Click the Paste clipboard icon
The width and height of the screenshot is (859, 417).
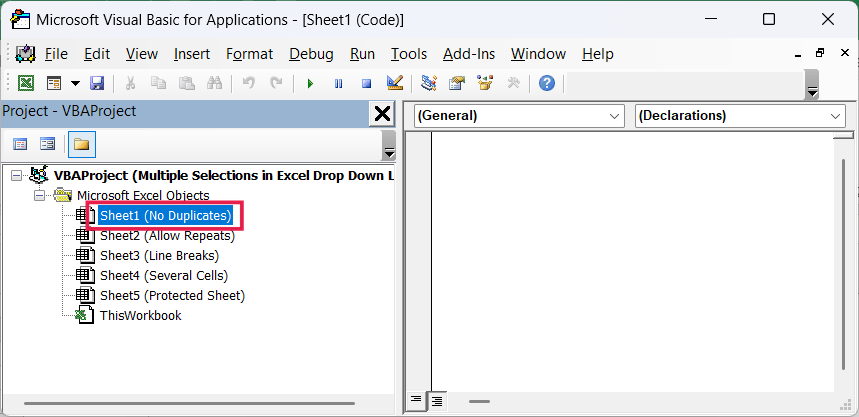[187, 83]
